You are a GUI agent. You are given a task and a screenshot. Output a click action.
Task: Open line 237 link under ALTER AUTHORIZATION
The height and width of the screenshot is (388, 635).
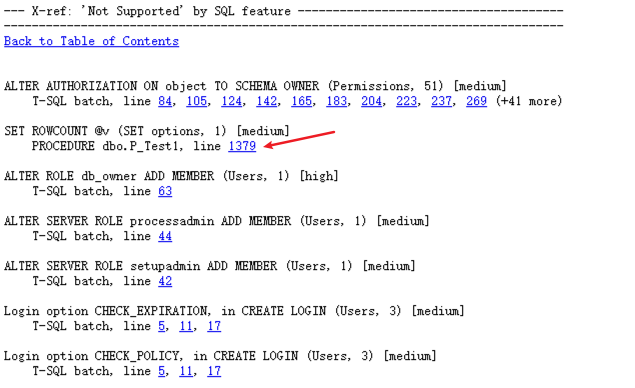441,101
